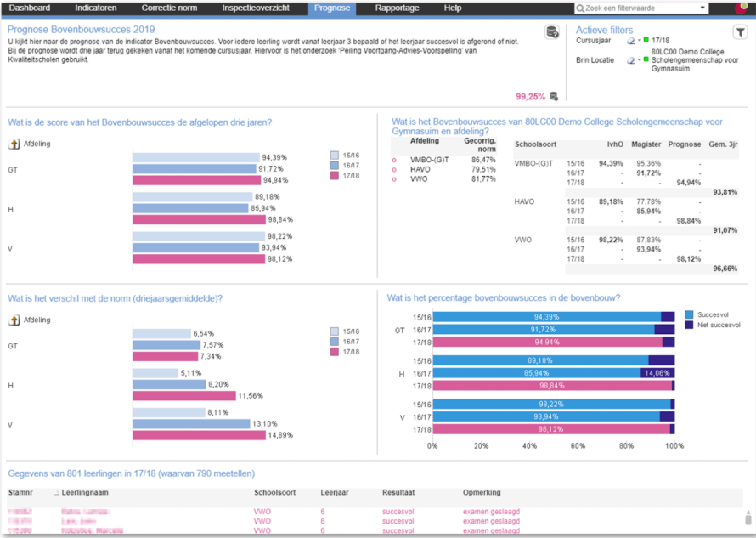Image resolution: width=756 pixels, height=538 pixels.
Task: Switch to the Inspectieoverzicht tab
Action: point(255,8)
